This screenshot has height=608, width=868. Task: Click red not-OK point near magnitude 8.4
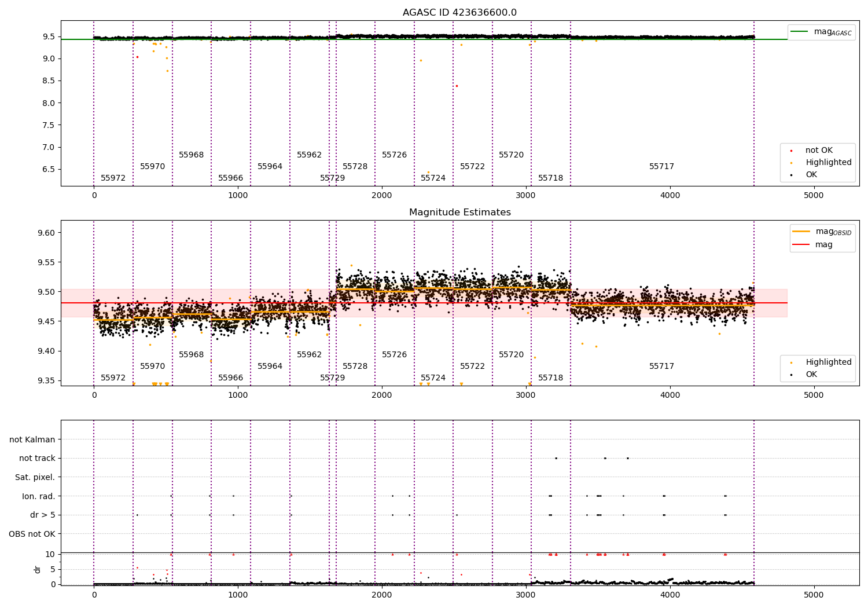click(x=457, y=86)
